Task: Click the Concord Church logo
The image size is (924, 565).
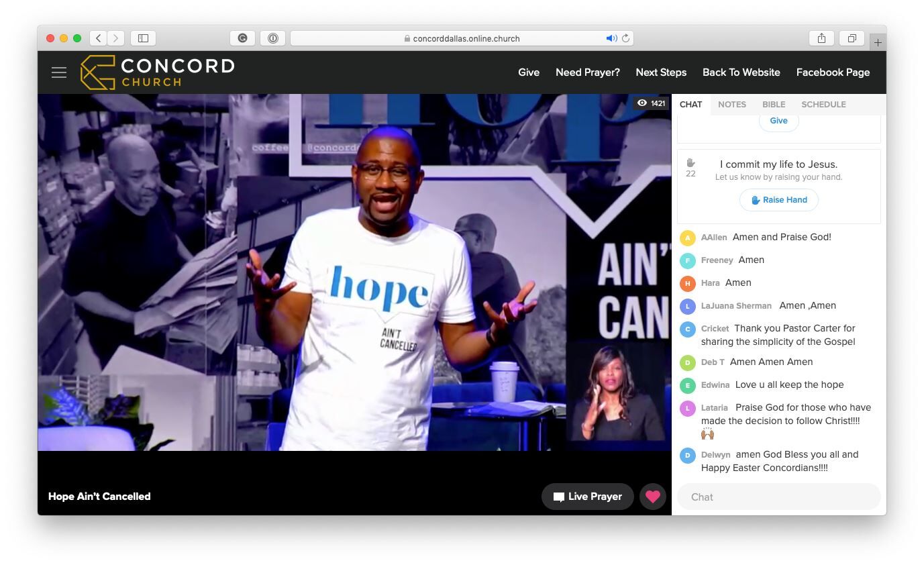Action: coord(158,72)
